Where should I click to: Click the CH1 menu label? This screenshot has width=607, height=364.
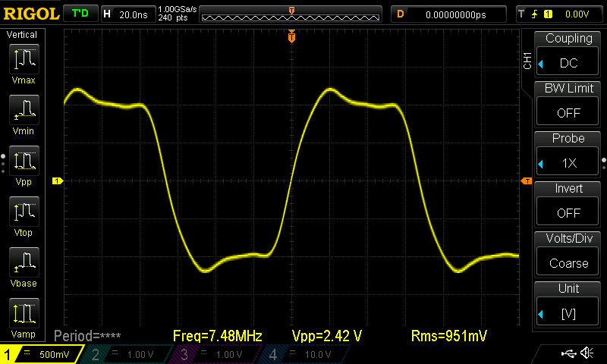click(527, 61)
